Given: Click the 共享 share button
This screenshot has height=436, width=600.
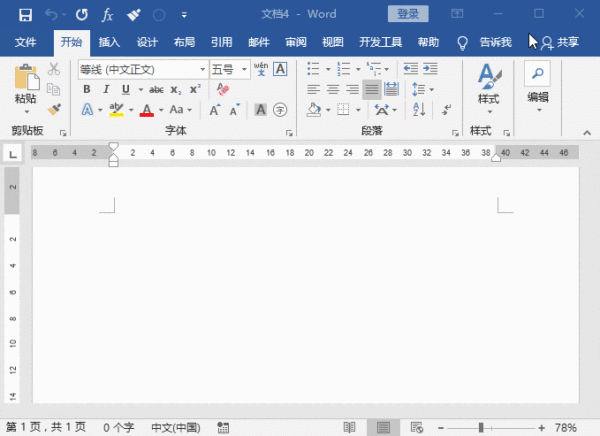Looking at the screenshot, I should (560, 42).
